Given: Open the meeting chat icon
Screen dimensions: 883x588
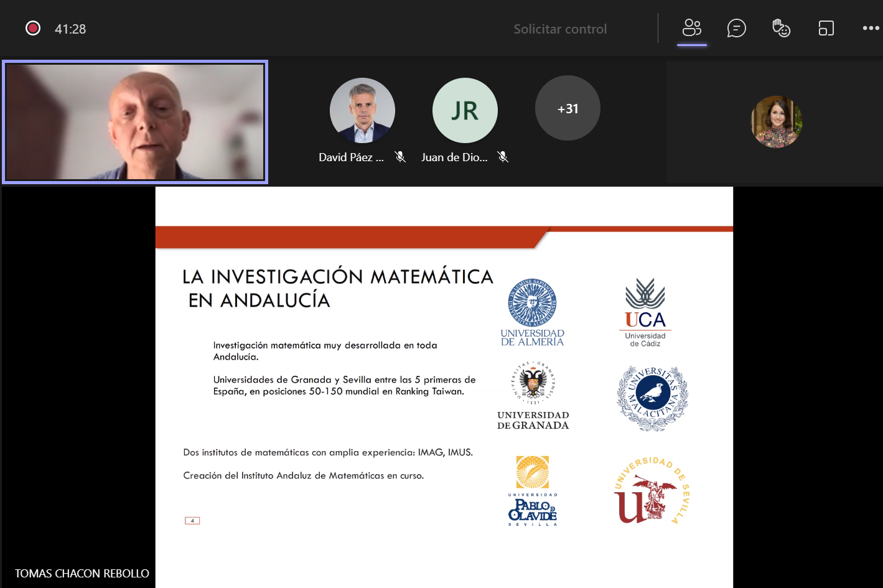Looking at the screenshot, I should tap(736, 28).
